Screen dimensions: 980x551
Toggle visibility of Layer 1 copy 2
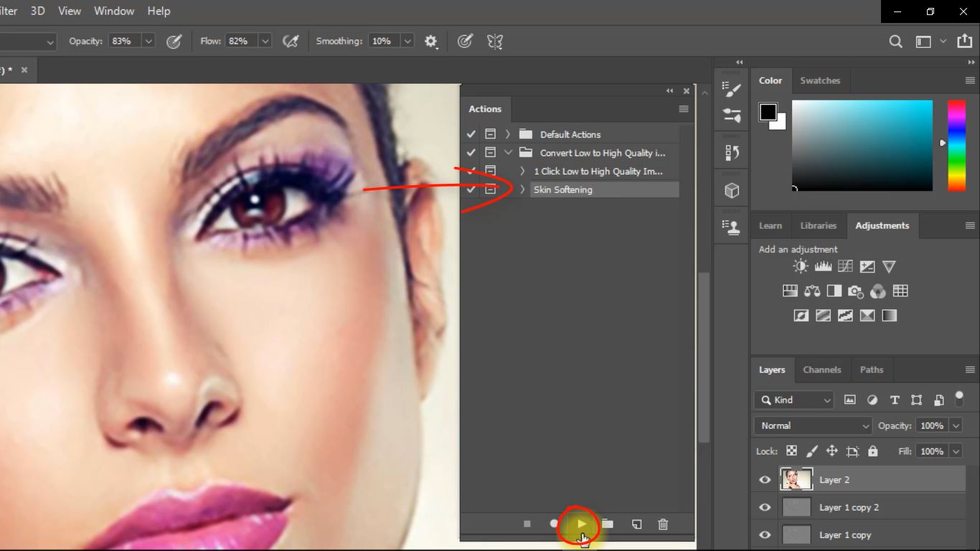pyautogui.click(x=764, y=507)
